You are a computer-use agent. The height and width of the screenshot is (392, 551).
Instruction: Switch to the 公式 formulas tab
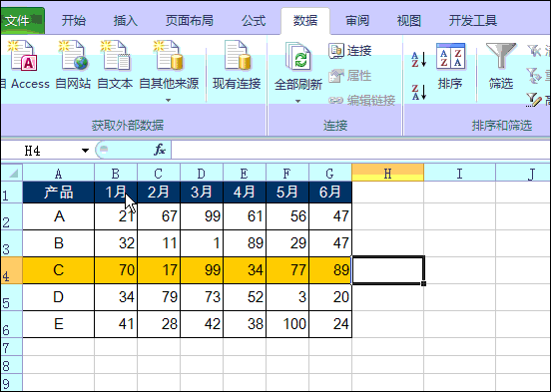pos(254,21)
